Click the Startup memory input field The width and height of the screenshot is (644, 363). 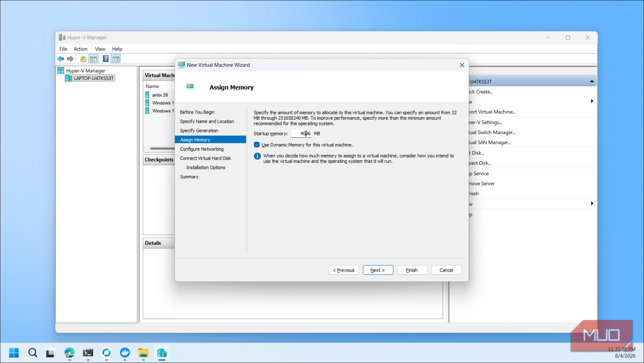[x=301, y=134]
